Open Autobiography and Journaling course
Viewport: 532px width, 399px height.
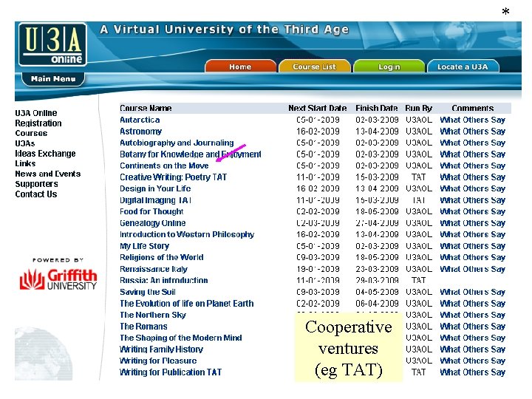pyautogui.click(x=177, y=143)
